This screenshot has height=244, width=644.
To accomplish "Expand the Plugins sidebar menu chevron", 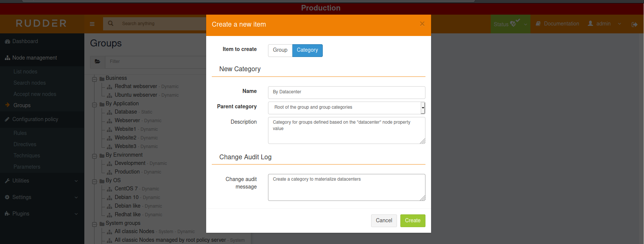I will point(76,214).
